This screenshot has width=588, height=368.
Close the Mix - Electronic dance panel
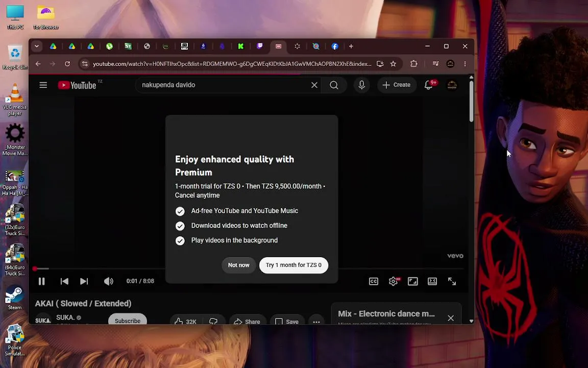click(451, 318)
